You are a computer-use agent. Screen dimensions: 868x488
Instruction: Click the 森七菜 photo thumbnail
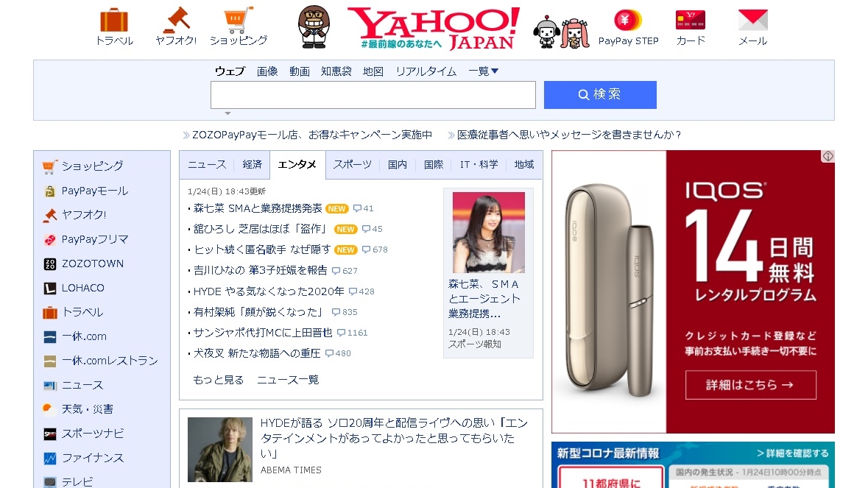click(x=489, y=233)
